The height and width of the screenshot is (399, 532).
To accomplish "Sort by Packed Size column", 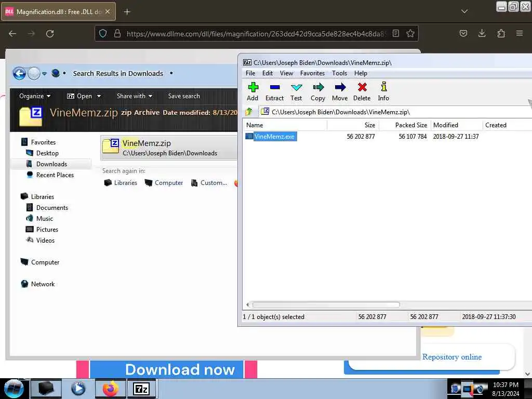I will [x=404, y=125].
